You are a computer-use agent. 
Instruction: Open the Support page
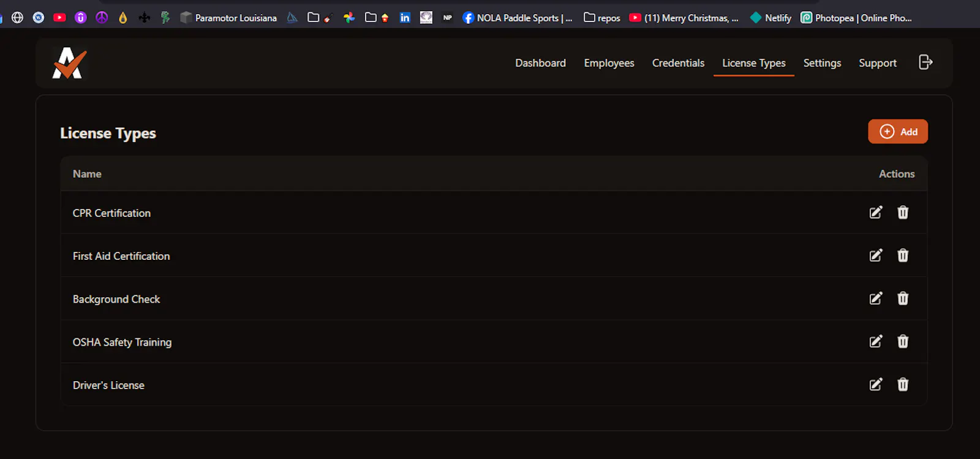pos(878,63)
